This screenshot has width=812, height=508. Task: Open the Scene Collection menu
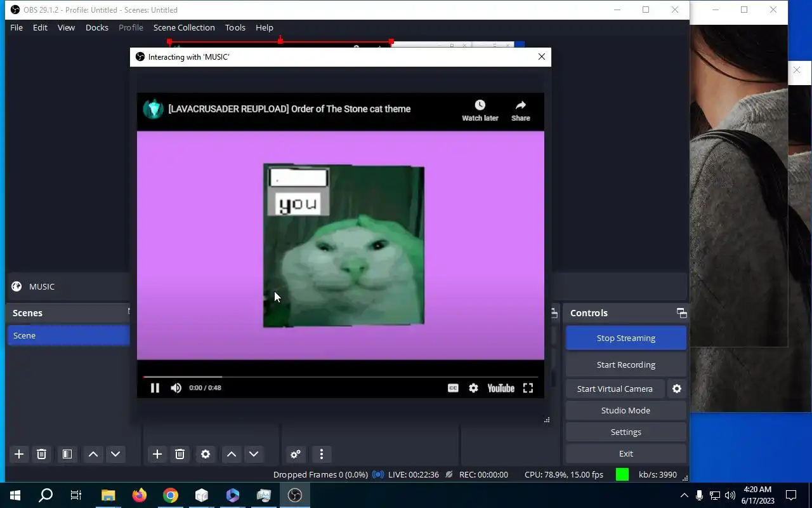pos(184,27)
